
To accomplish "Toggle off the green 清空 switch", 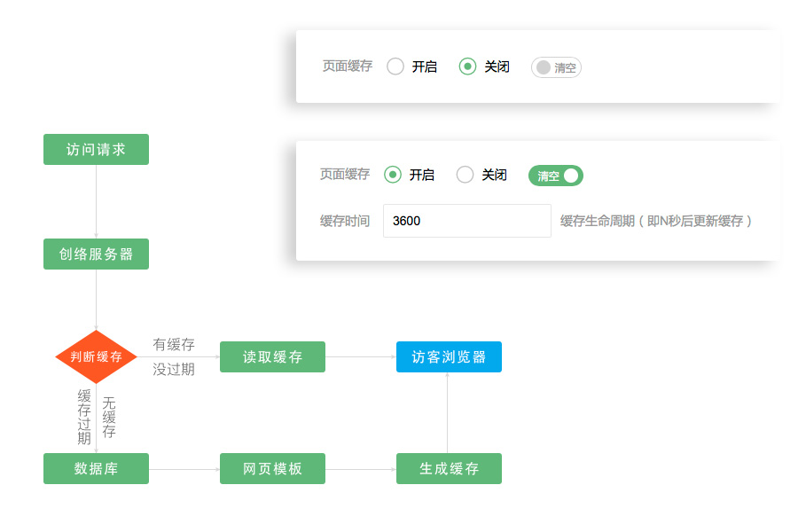I will [555, 175].
